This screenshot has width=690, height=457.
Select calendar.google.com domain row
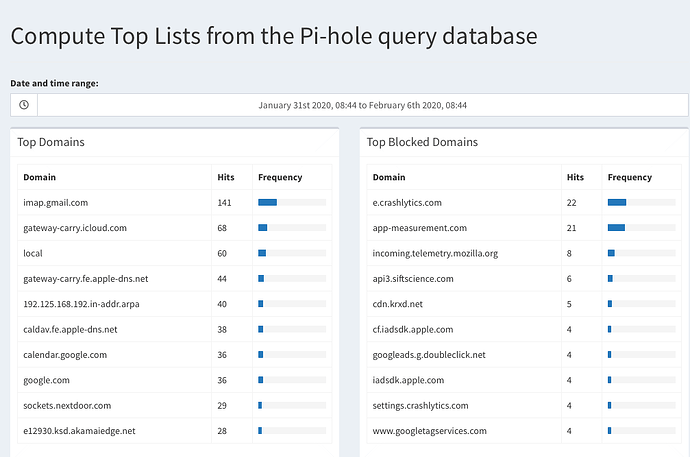[65, 355]
